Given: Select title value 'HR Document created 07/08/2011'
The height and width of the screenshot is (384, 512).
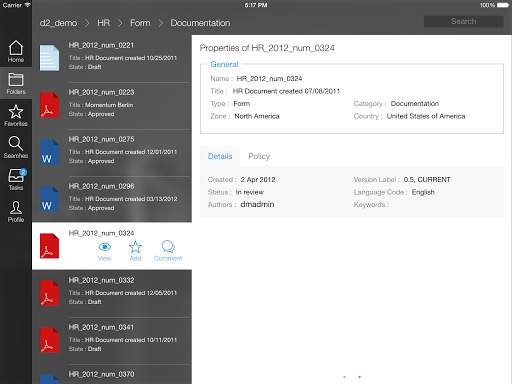Looking at the screenshot, I should point(286,91).
